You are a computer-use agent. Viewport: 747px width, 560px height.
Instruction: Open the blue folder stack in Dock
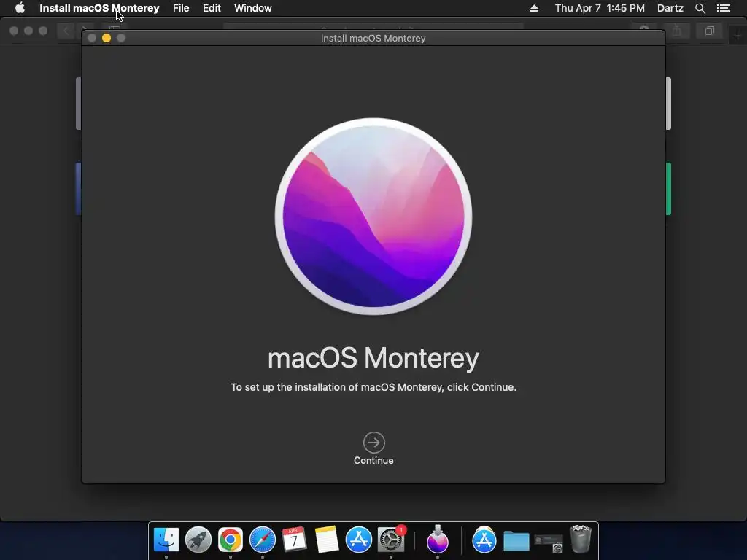point(516,541)
